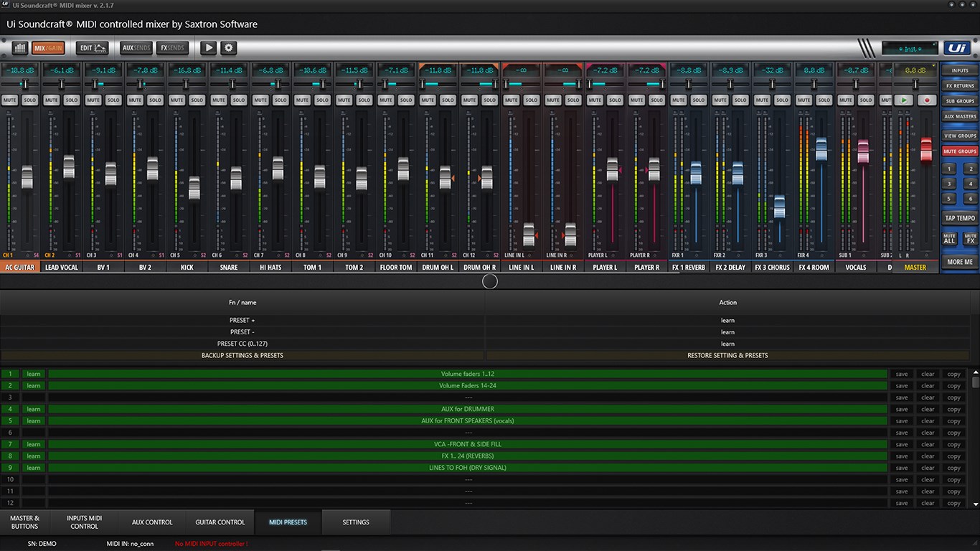
Task: Mute the KICK channel
Action: point(176,100)
